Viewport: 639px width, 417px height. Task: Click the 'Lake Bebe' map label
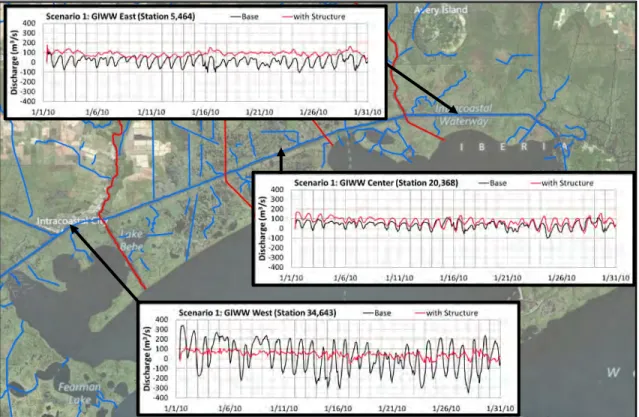point(132,240)
